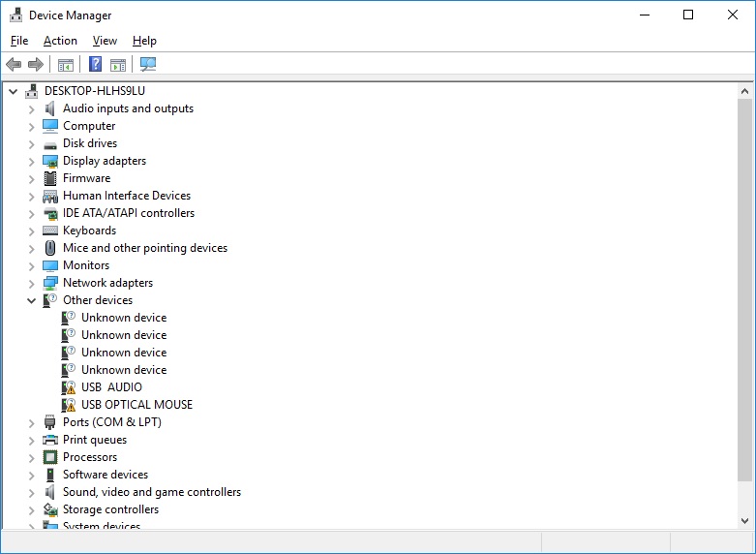Click the Print queues printer icon
This screenshot has width=756, height=554.
pos(50,440)
